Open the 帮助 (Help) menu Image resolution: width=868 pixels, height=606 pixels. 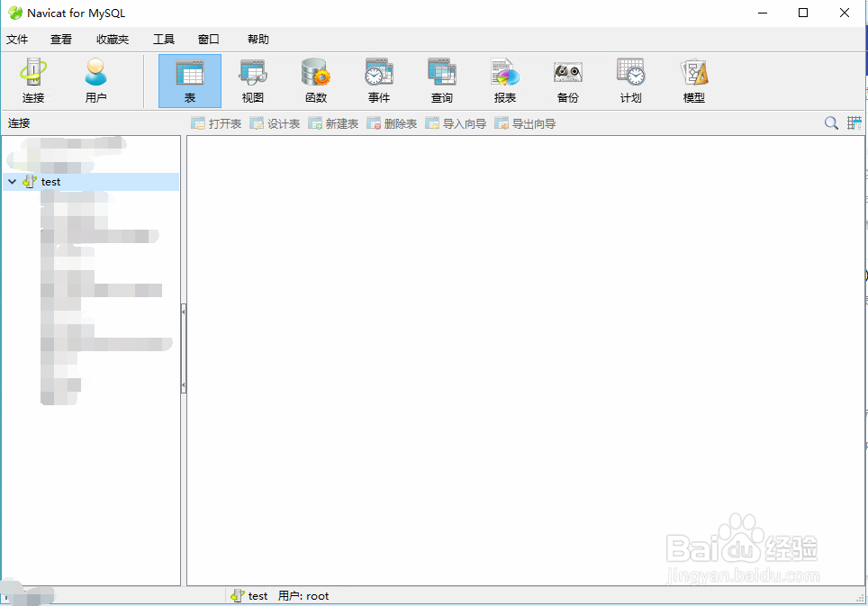point(258,40)
